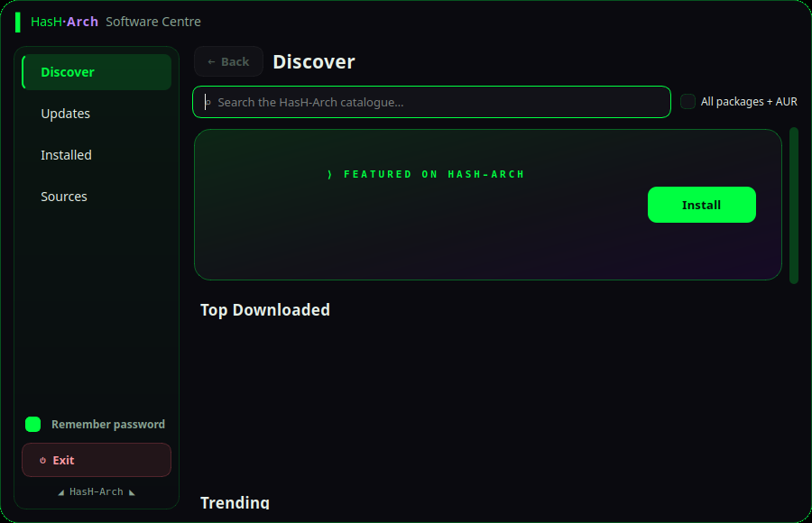The width and height of the screenshot is (812, 523).
Task: Click the power icon on Exit
Action: coord(43,461)
